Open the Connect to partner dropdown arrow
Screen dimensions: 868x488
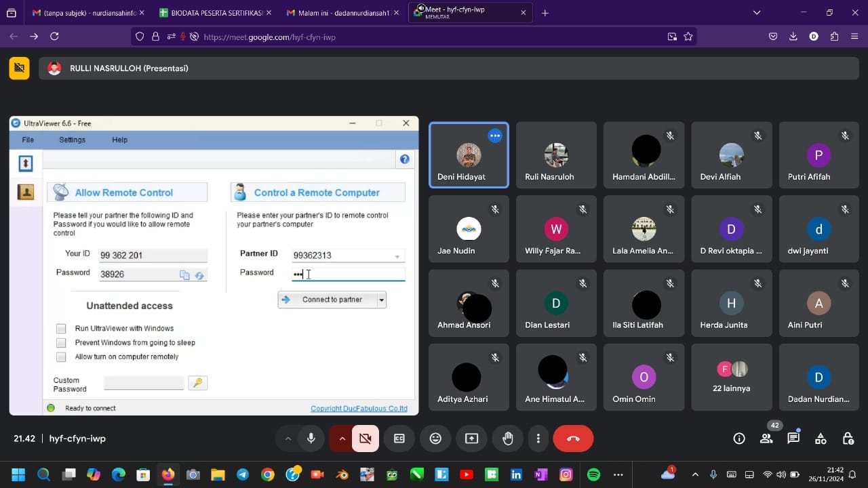pyautogui.click(x=382, y=300)
